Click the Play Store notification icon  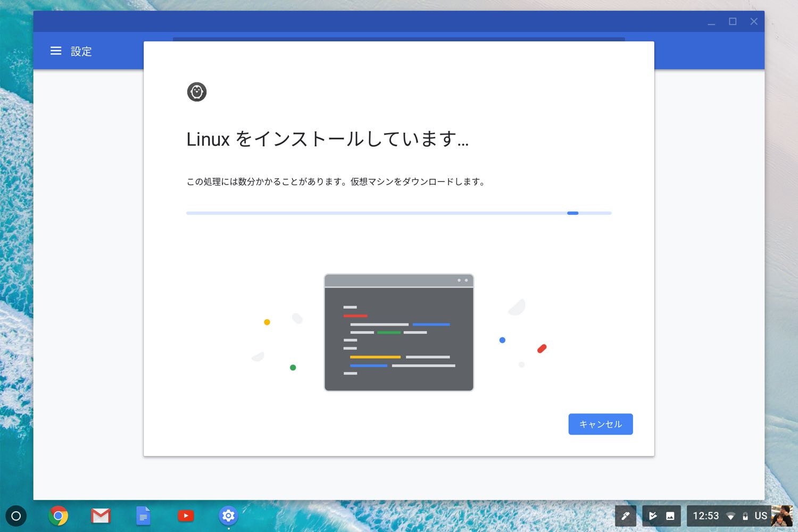tap(652, 516)
